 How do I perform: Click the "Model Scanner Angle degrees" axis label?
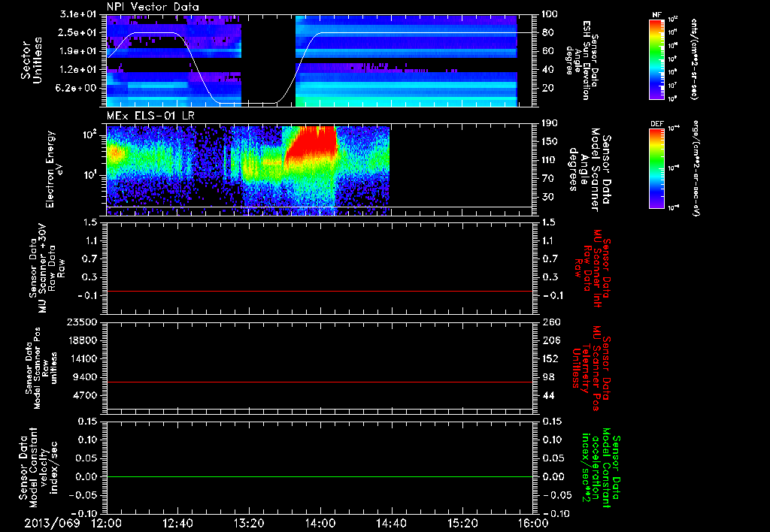click(x=590, y=169)
